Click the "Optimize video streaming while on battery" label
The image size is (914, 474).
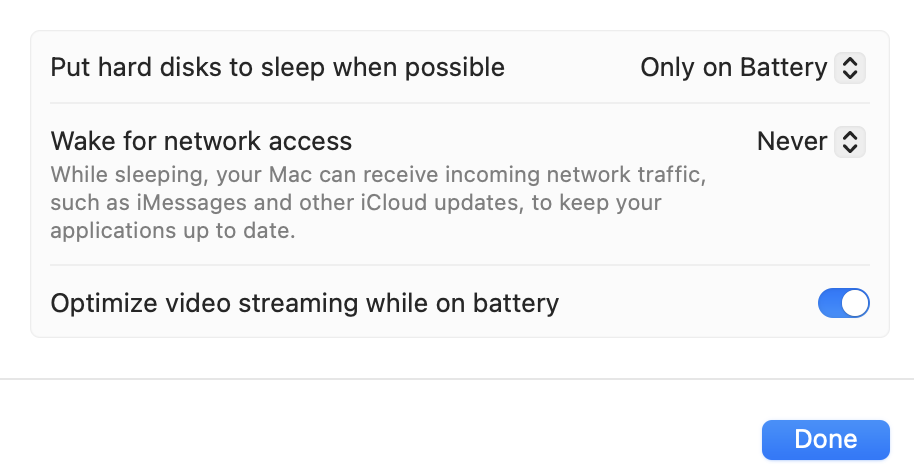304,303
